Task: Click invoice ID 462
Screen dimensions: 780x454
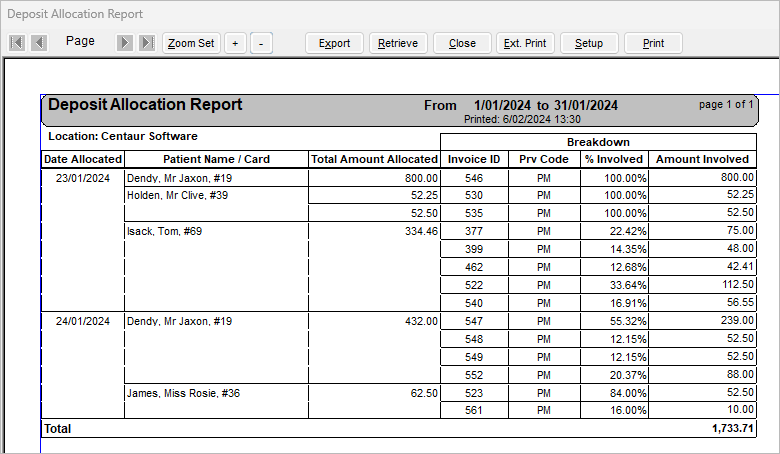Action: click(x=474, y=267)
